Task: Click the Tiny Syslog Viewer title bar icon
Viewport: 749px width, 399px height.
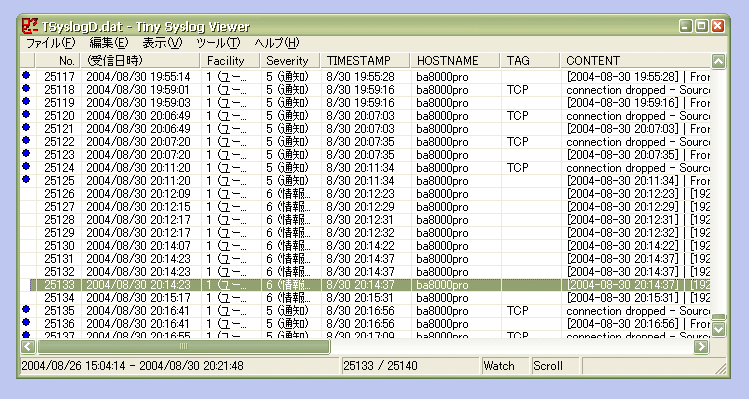Action: [30, 26]
